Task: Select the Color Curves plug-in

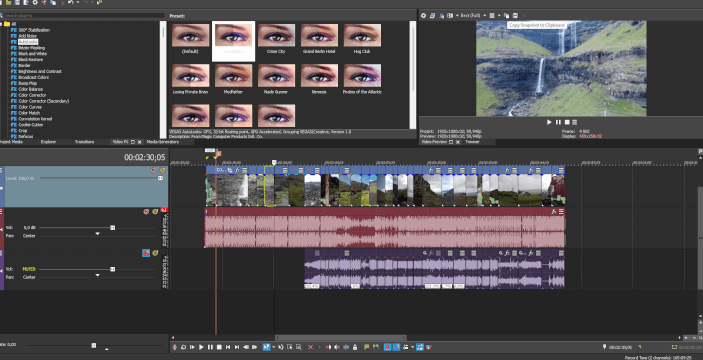Action: point(30,107)
